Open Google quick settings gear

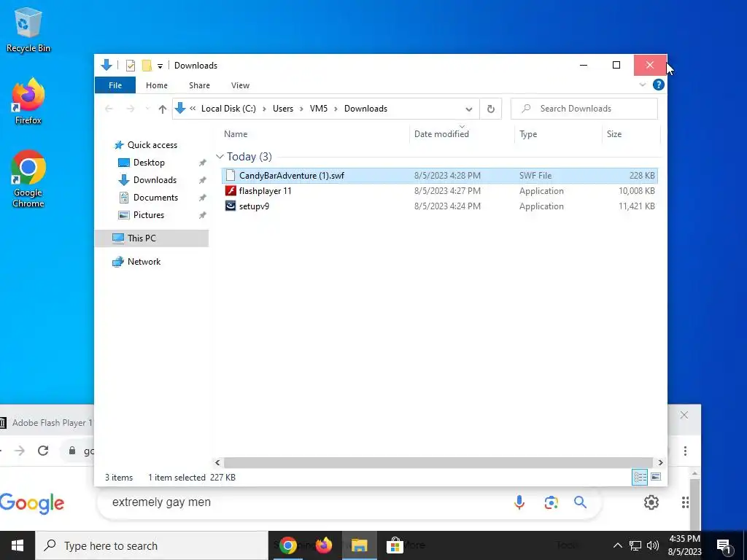coord(651,502)
